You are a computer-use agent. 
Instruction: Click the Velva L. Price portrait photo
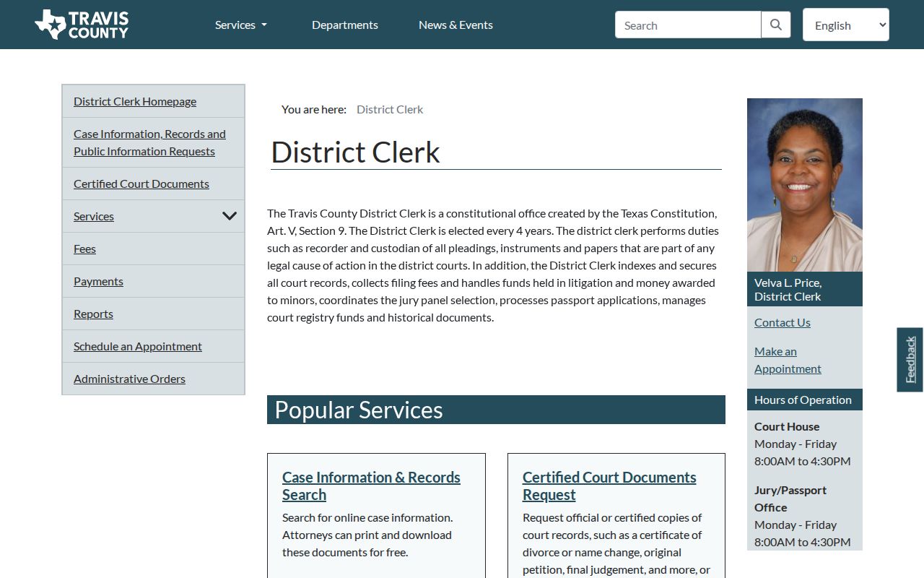[805, 185]
